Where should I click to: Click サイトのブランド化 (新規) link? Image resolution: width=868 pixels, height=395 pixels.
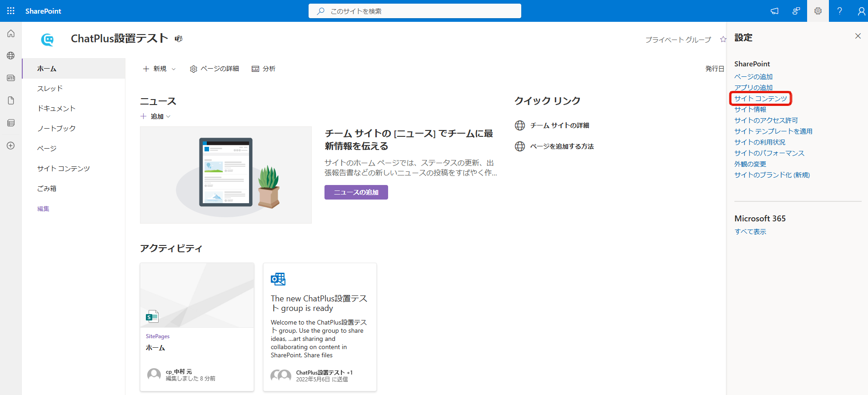click(x=772, y=175)
